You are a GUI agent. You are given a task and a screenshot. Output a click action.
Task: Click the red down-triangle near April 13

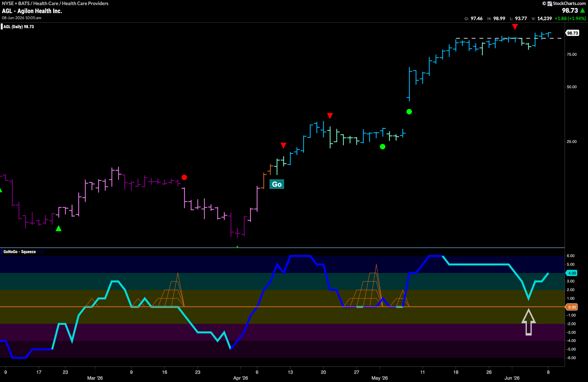pyautogui.click(x=283, y=145)
